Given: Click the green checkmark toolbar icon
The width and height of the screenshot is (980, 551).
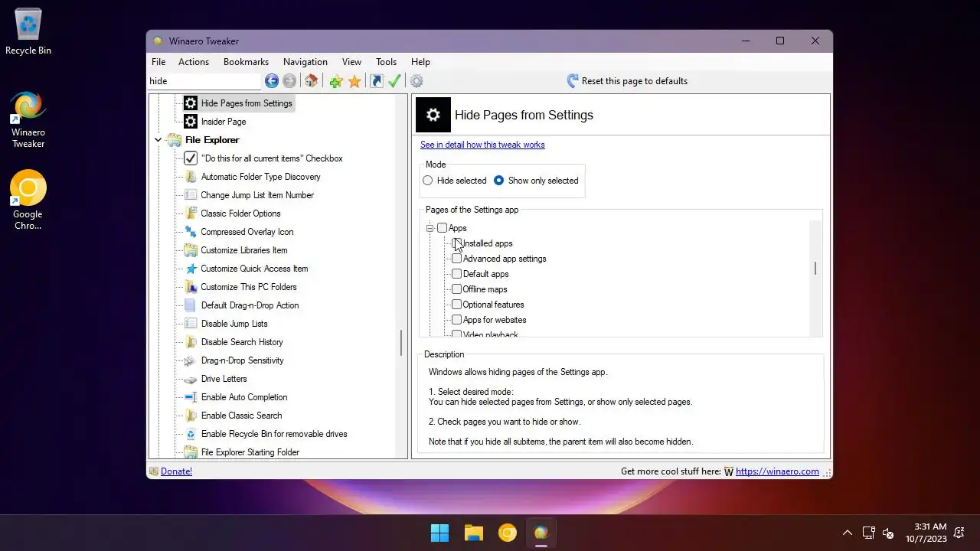Looking at the screenshot, I should coord(395,81).
